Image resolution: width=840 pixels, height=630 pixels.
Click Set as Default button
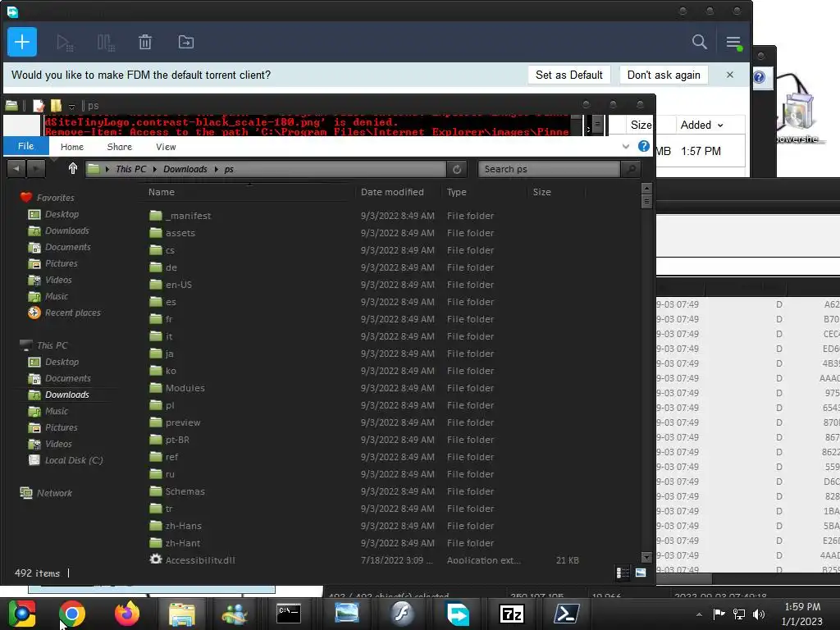[569, 75]
